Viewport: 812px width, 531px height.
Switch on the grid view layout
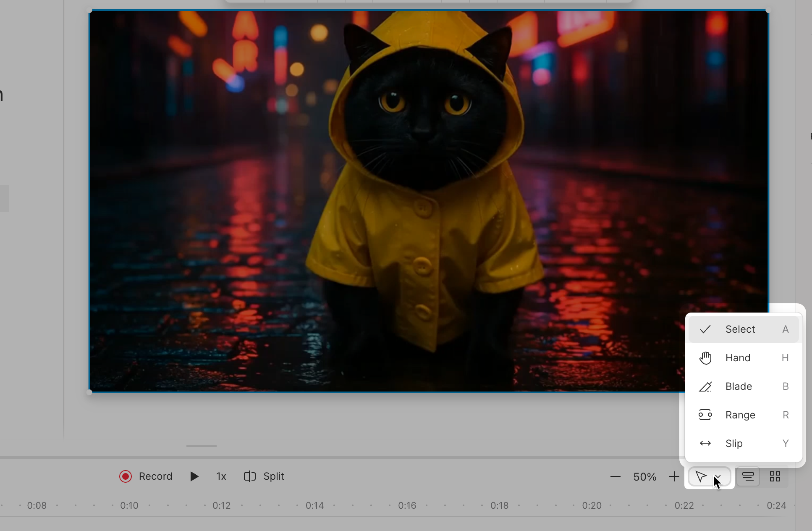click(775, 476)
